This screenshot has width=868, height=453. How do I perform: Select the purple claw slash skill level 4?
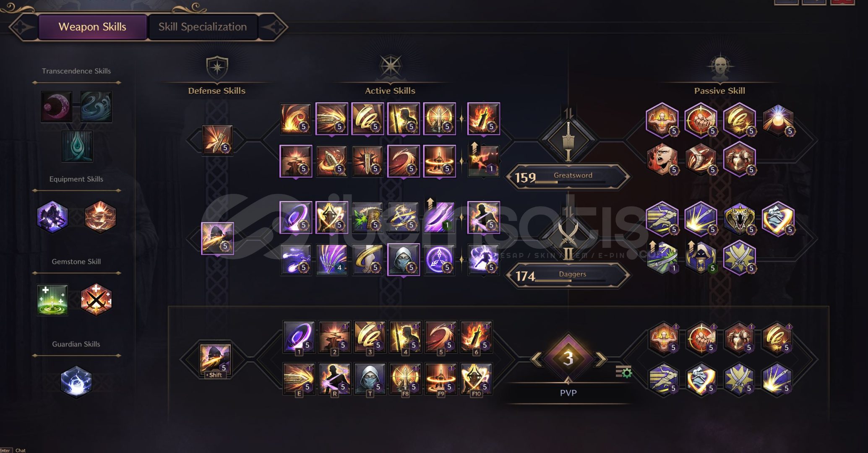(x=331, y=259)
